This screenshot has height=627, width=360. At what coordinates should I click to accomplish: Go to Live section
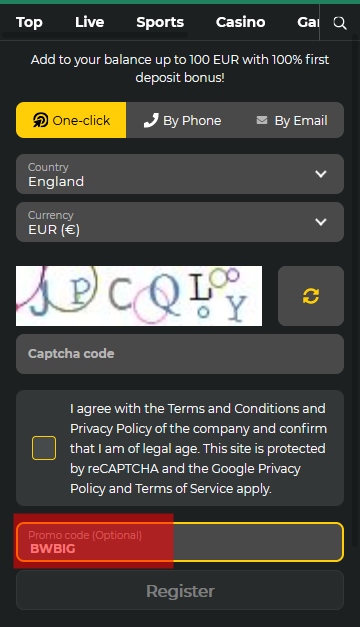[90, 22]
